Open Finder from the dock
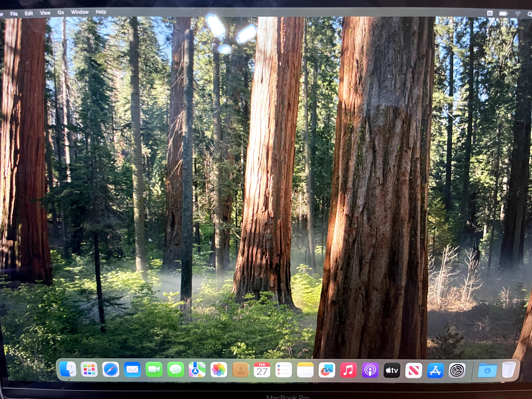This screenshot has height=399, width=532. 68,369
